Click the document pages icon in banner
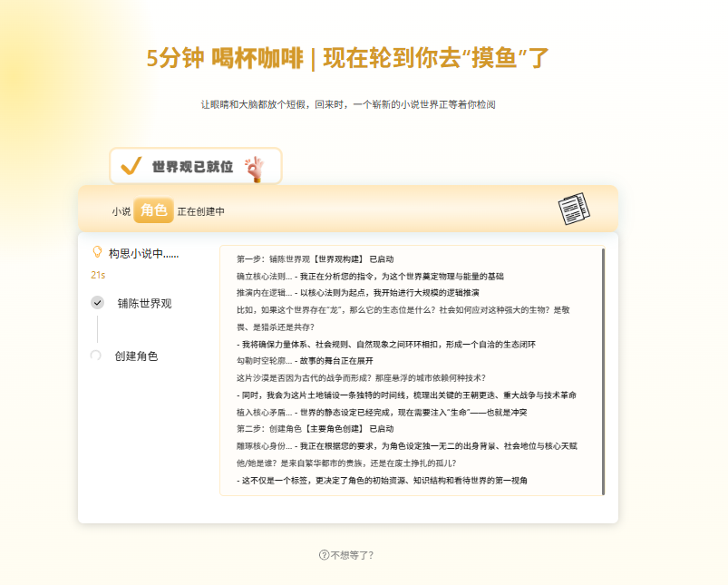Viewport: 728px width, 585px height. click(x=574, y=209)
